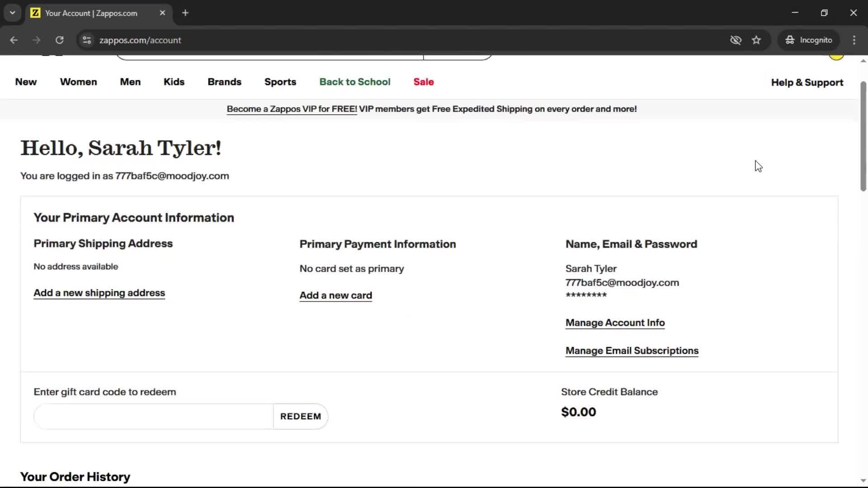Click the address bar URL zappos.com/account
Image resolution: width=868 pixels, height=488 pixels.
click(x=140, y=40)
